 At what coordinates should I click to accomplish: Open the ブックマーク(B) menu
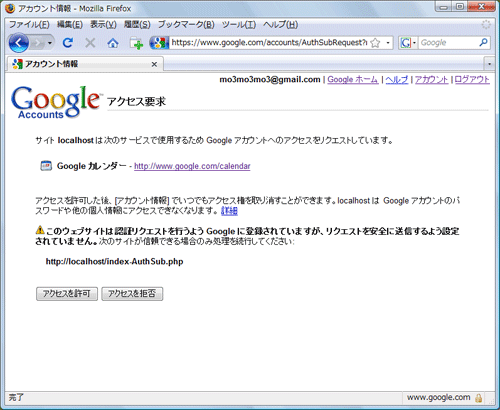(x=186, y=25)
